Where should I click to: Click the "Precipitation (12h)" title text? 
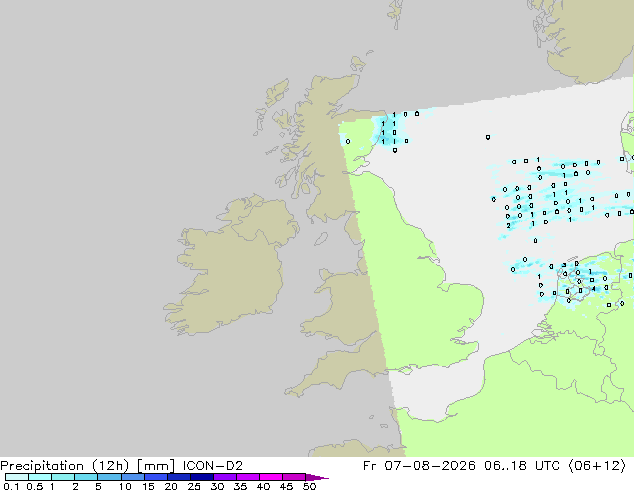pos(65,466)
